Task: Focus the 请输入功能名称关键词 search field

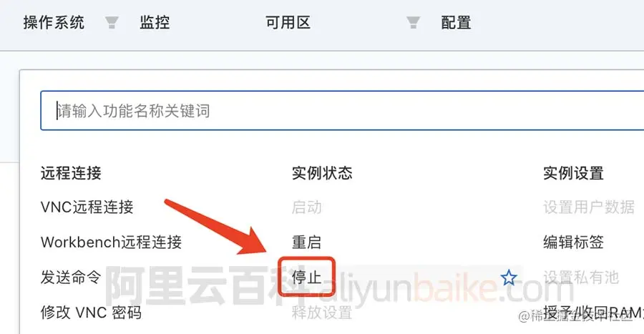Action: coord(342,111)
